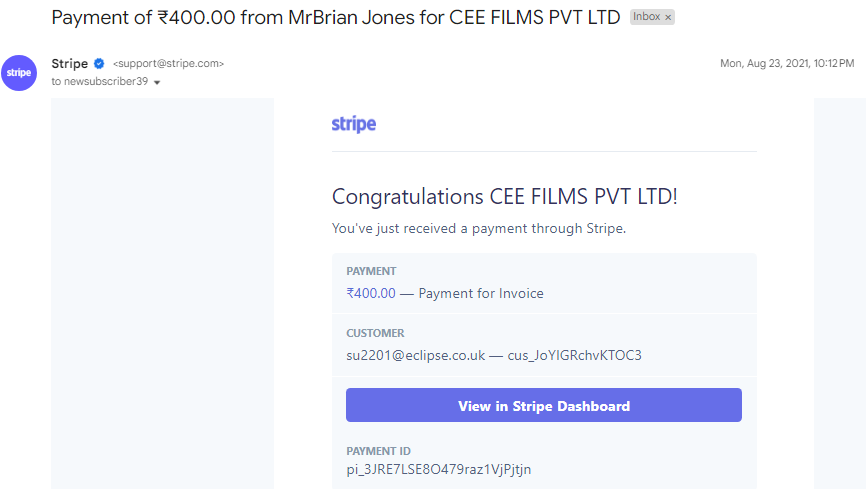Click the 'to newsubscriber39' recipient text
This screenshot has height=489, width=866.
click(100, 82)
